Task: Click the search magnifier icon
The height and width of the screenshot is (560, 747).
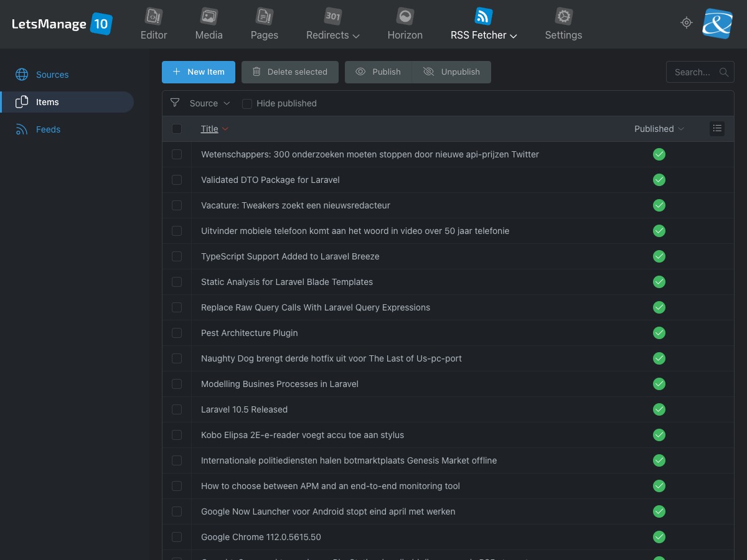Action: 724,72
